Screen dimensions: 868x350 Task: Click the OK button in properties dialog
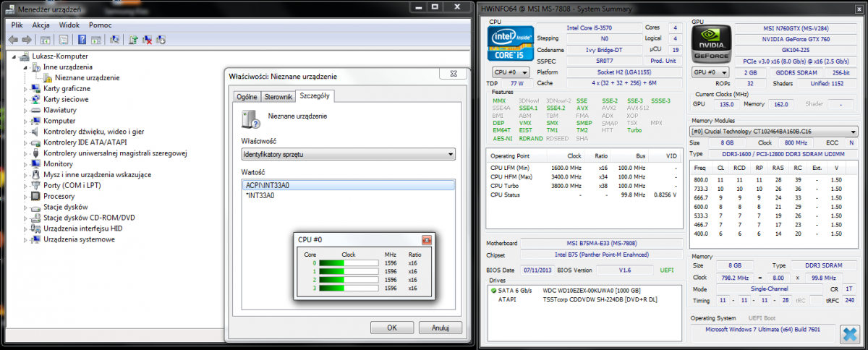click(x=391, y=328)
